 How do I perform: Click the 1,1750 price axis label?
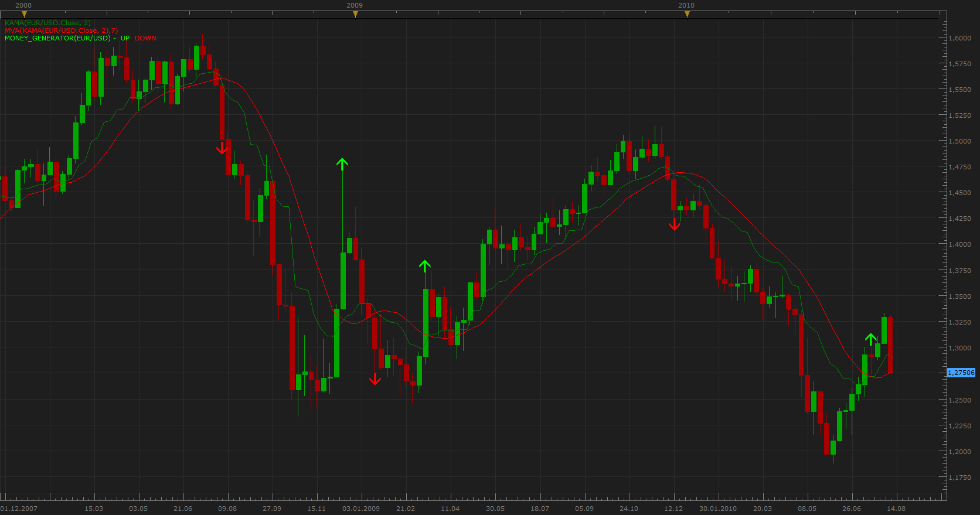coord(959,478)
